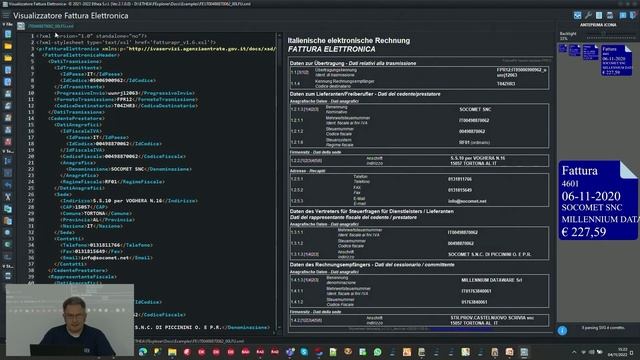Open Skype from the taskbar
The image size is (640, 360).
coord(304,351)
